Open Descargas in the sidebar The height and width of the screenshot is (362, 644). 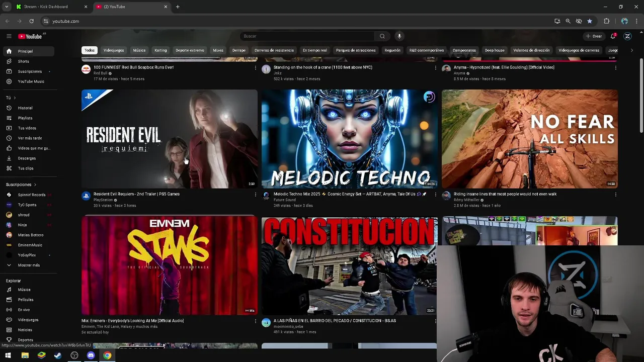(28, 158)
